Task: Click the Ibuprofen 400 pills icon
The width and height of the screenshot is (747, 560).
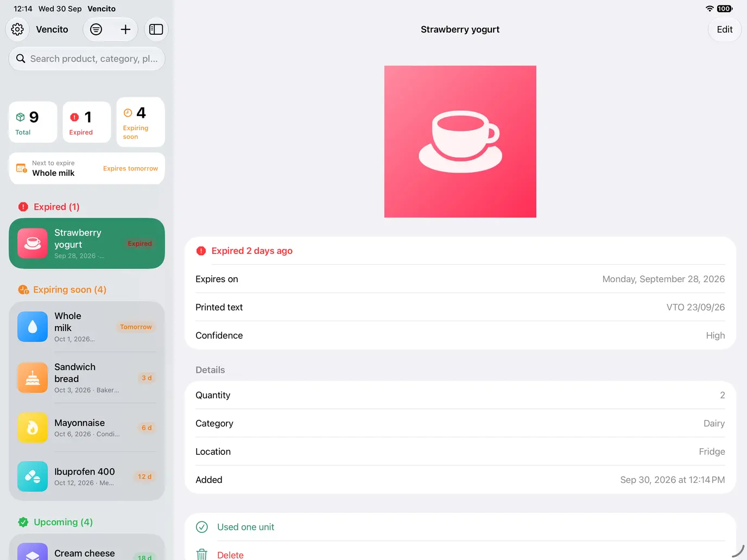Action: [33, 476]
